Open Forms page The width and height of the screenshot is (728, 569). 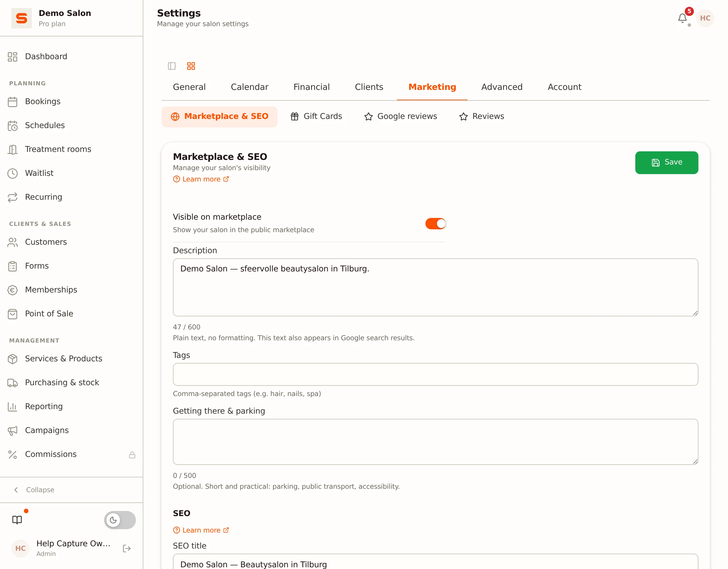click(x=71, y=266)
